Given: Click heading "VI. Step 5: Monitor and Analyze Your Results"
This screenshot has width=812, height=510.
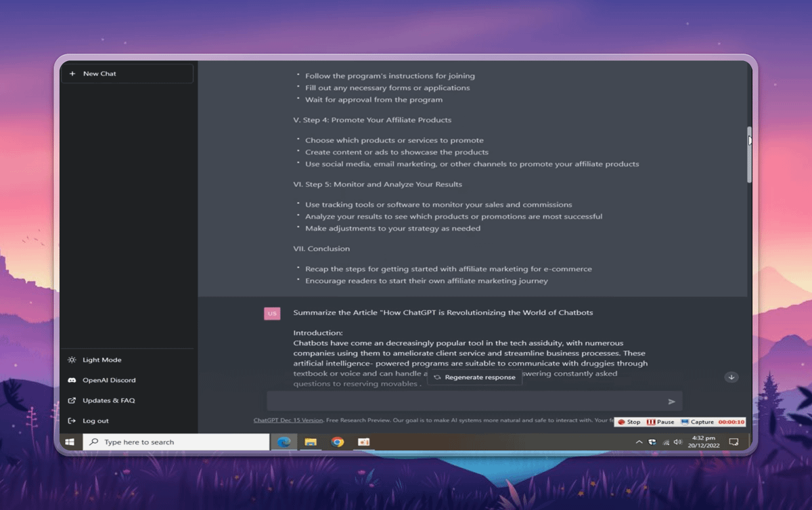Looking at the screenshot, I should click(x=378, y=184).
